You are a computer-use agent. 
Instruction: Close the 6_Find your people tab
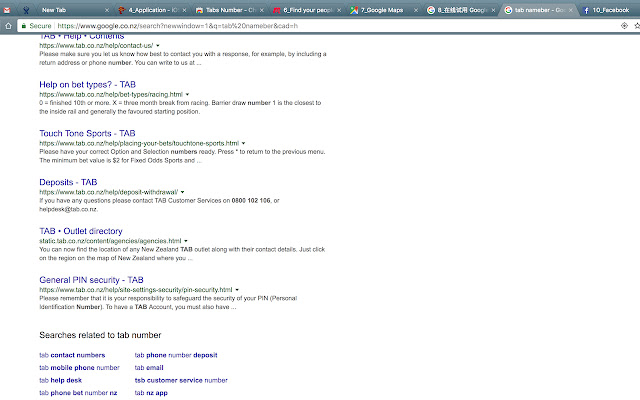tap(339, 10)
